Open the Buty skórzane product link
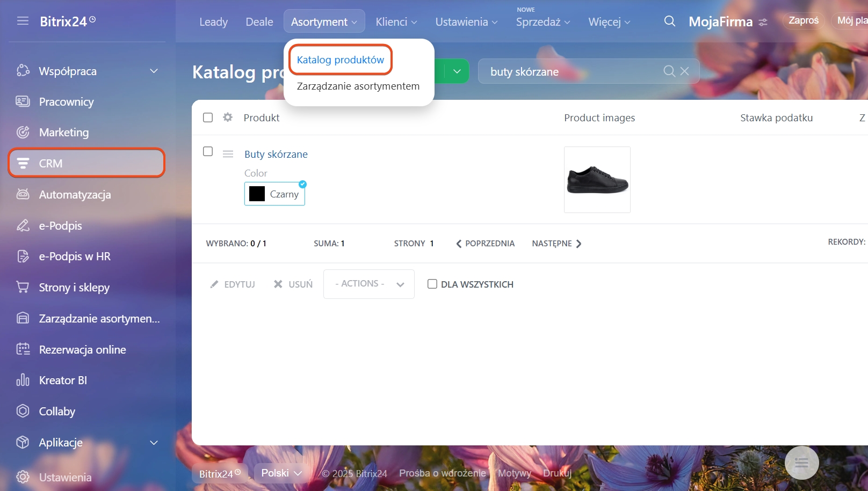The height and width of the screenshot is (491, 868). [x=276, y=154]
